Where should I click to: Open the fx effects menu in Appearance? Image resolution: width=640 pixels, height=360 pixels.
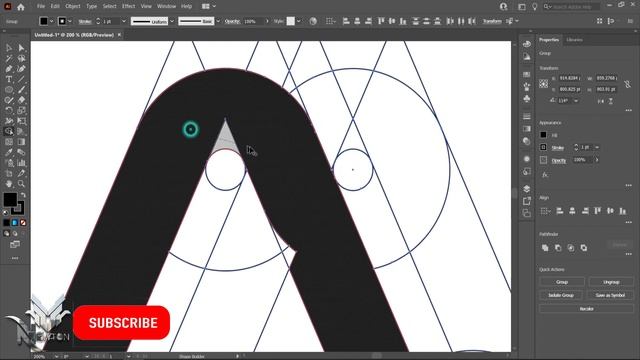[x=545, y=175]
